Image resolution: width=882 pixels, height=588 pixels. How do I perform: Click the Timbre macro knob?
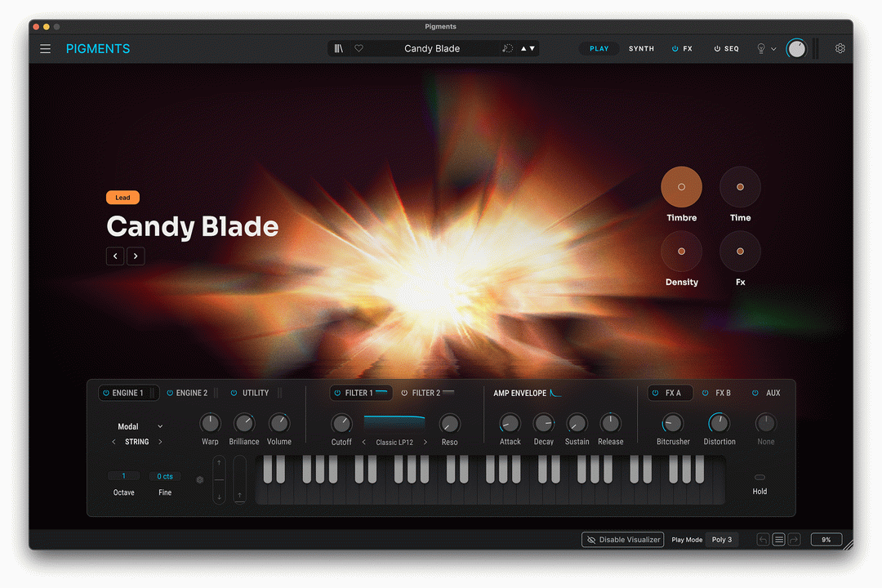coord(681,186)
